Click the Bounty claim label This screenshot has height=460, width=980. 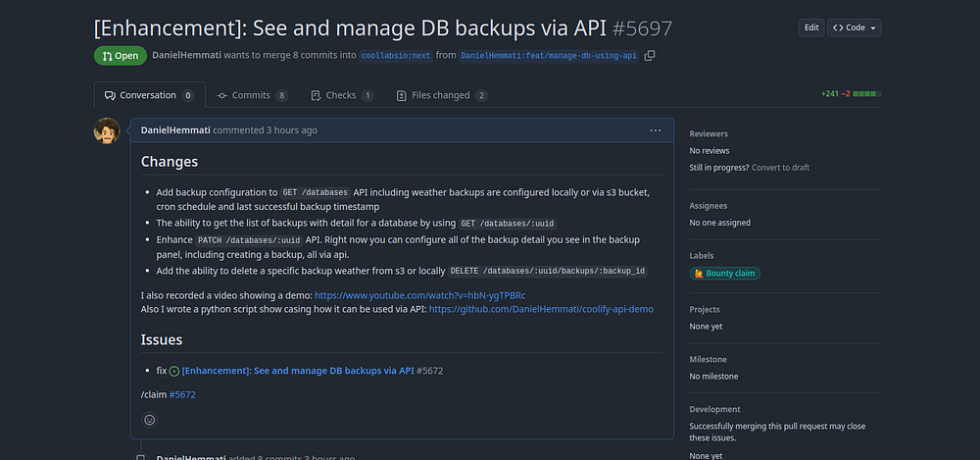tap(725, 273)
